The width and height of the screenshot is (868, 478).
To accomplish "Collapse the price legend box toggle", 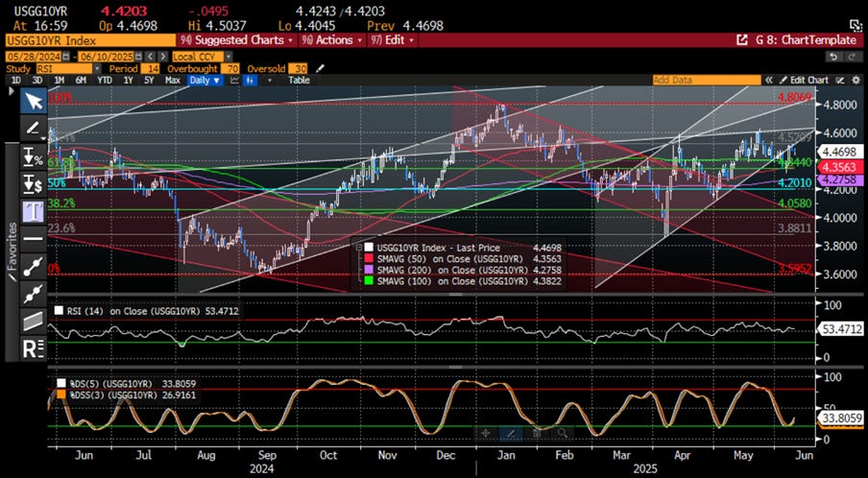I will 359,248.
